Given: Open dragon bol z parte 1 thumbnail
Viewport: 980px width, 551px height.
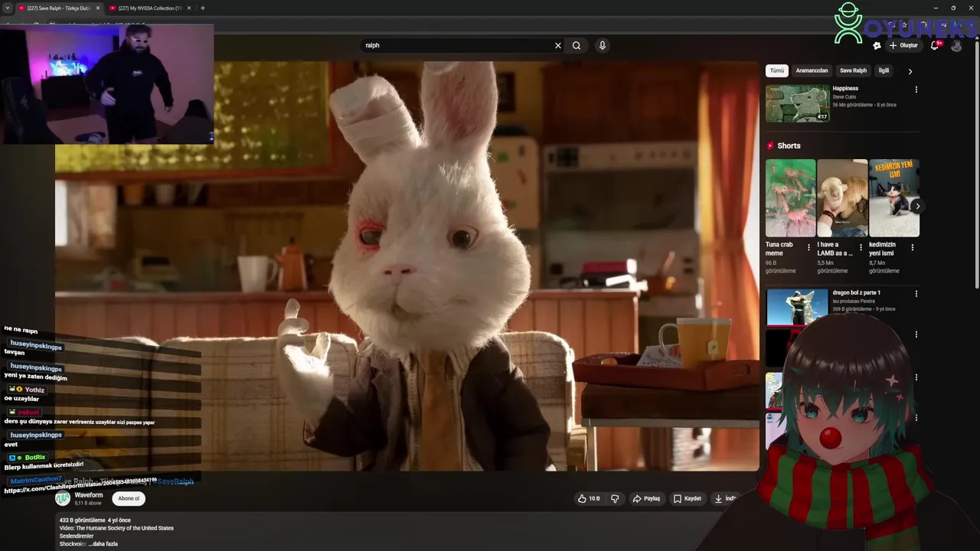Looking at the screenshot, I should pyautogui.click(x=797, y=307).
